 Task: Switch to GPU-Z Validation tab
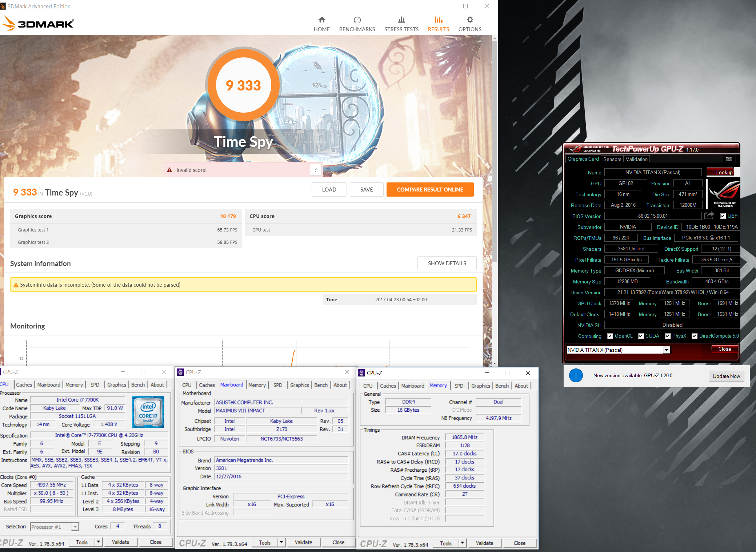[x=636, y=159]
